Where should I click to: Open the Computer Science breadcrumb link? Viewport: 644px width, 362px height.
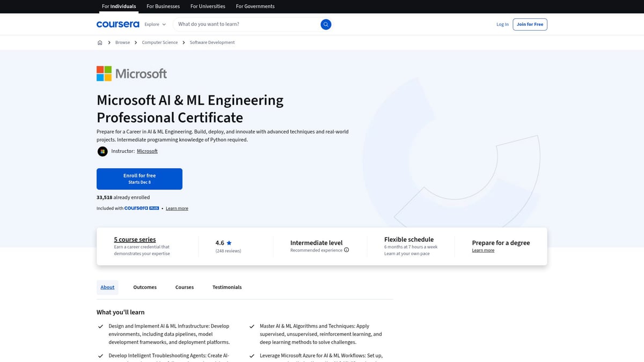click(x=159, y=42)
